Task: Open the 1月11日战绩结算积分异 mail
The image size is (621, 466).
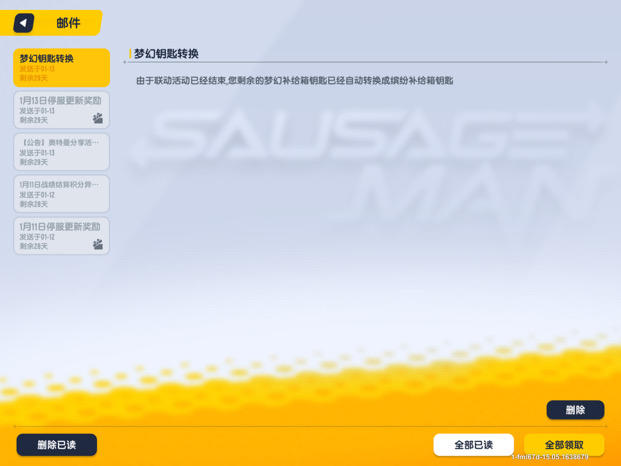Action: click(61, 194)
